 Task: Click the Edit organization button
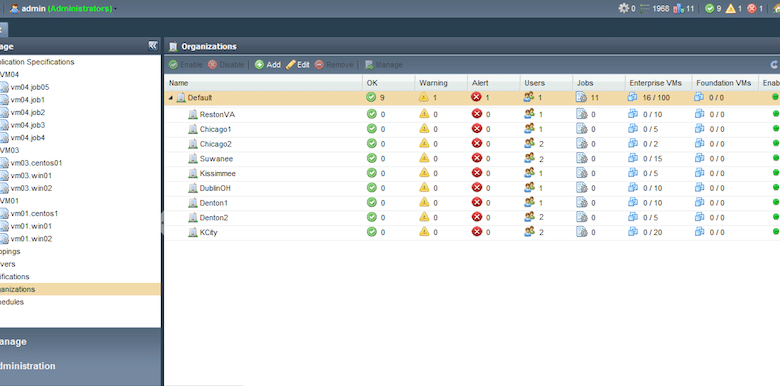297,65
